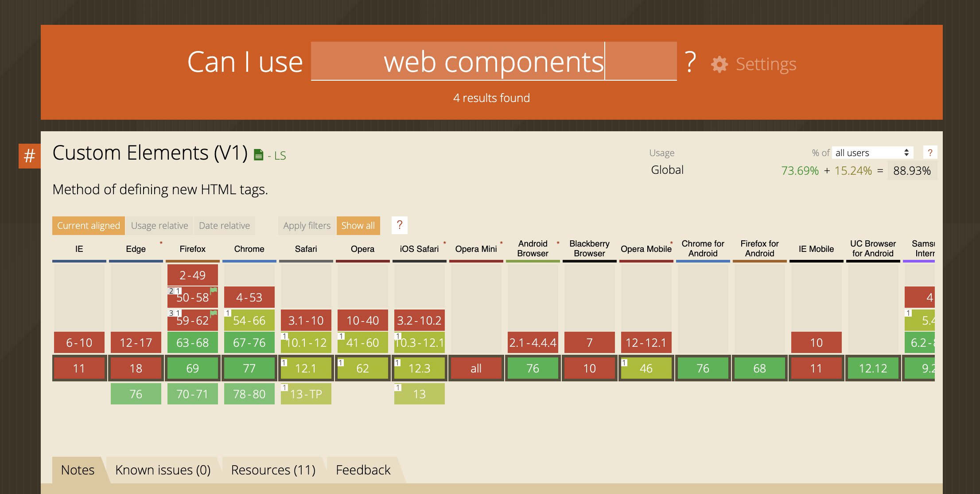The height and width of the screenshot is (494, 980).
Task: Click the Settings gear icon
Action: tap(719, 64)
